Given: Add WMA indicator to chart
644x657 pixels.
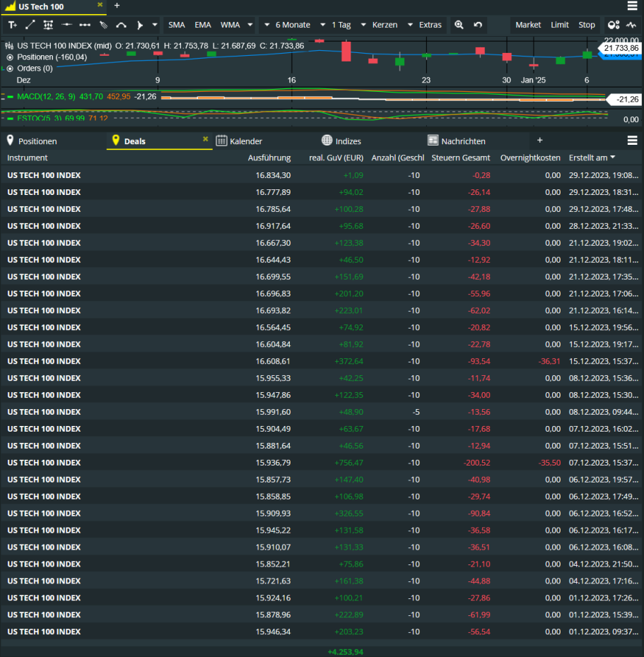Looking at the screenshot, I should (230, 25).
